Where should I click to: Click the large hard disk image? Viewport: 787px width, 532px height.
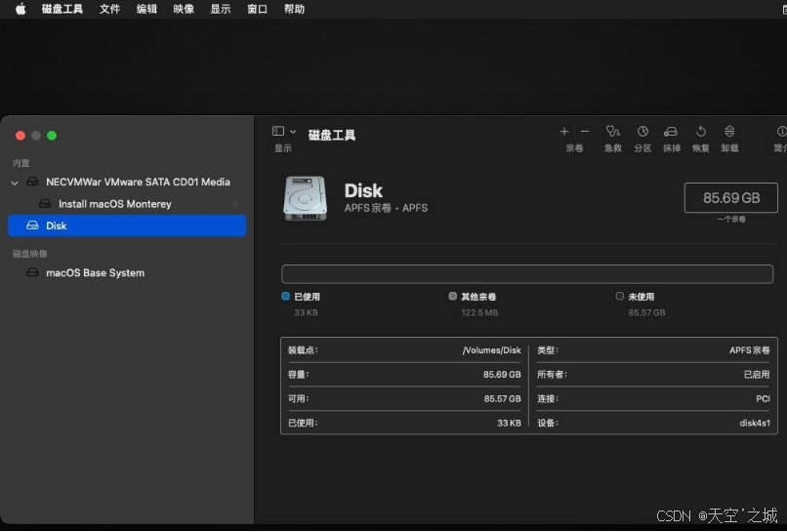point(306,198)
